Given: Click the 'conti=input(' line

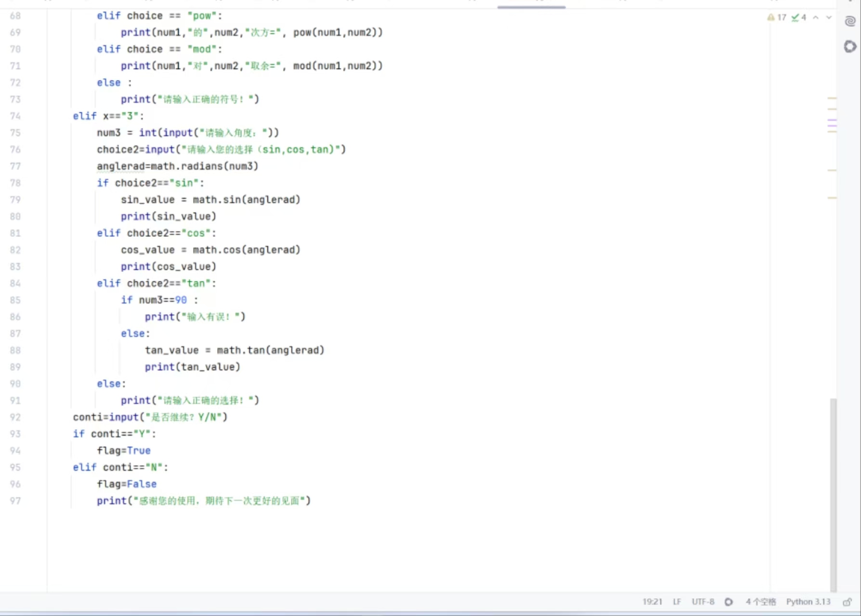Looking at the screenshot, I should [x=150, y=417].
